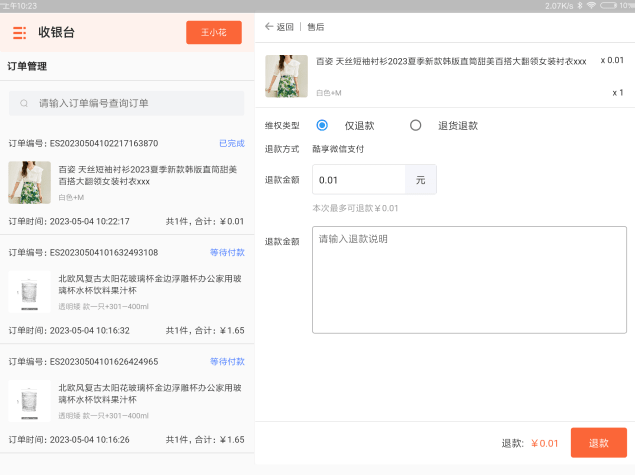Select the 仅退款 radio button
Viewport: 635px width, 475px height.
[322, 125]
